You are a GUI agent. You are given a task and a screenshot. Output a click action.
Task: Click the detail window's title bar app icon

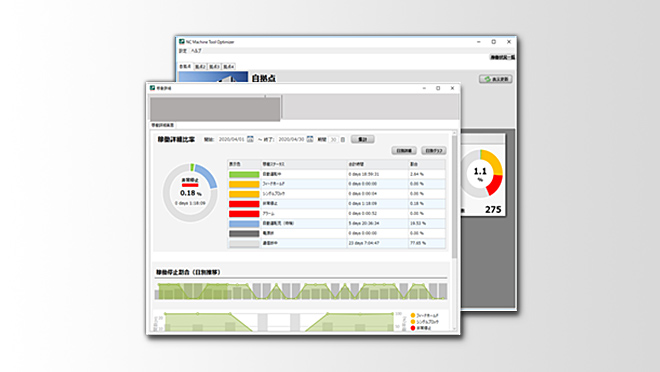(152, 88)
